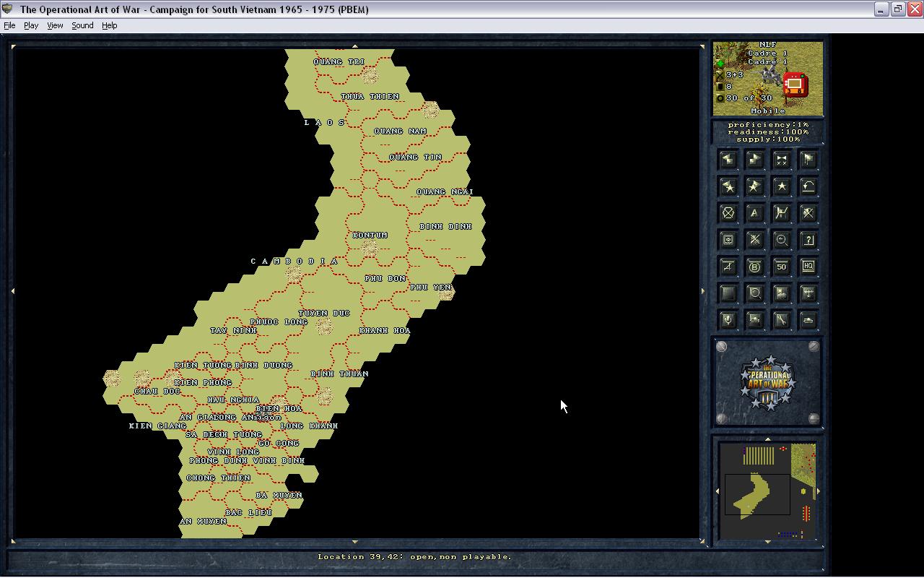
Task: Click the wrench list button
Action: click(x=781, y=320)
